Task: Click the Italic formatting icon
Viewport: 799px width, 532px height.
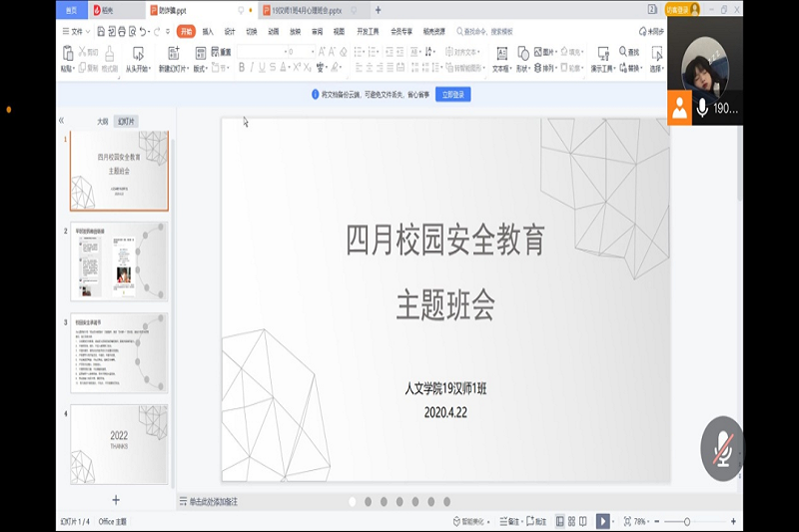Action: pos(252,68)
